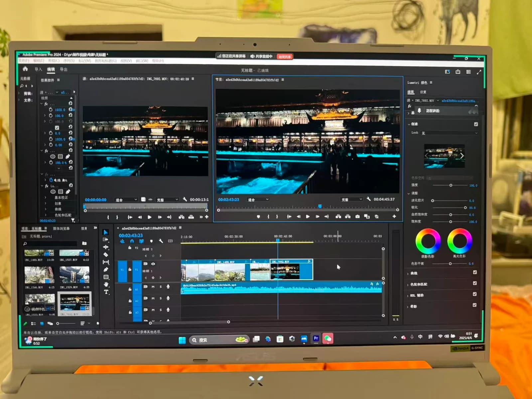Viewport: 532px width, 399px height.
Task: Open Program monitor 完整 quality dropdown
Action: point(351,199)
